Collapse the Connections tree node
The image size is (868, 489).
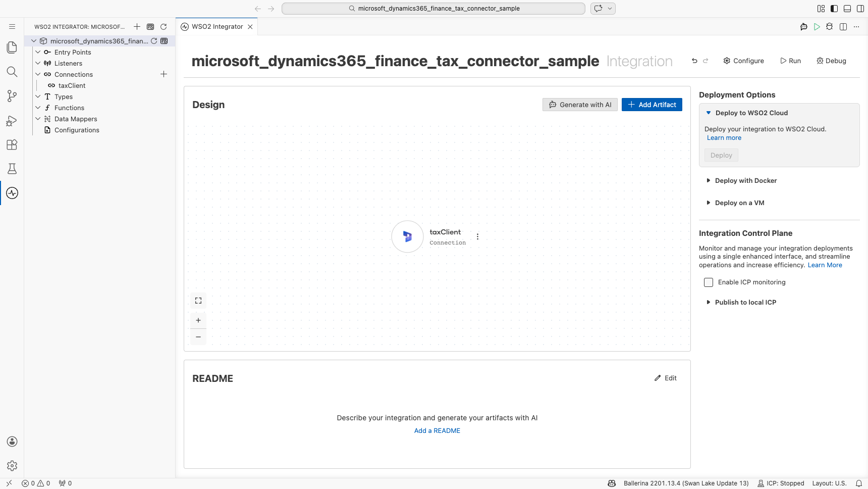38,74
